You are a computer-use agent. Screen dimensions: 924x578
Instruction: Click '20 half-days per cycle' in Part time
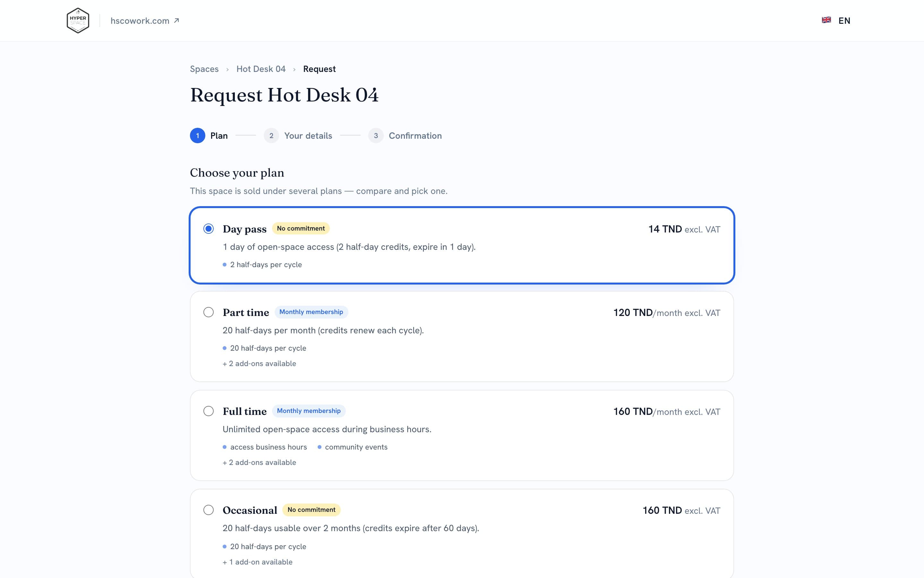265,348
